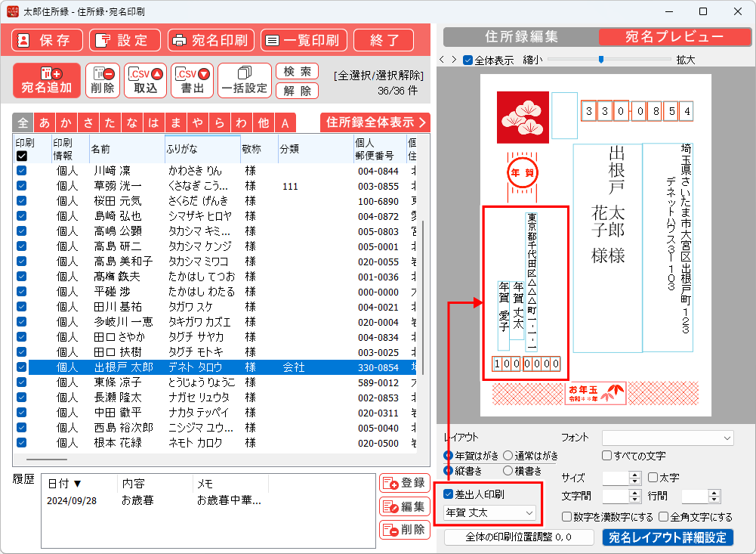This screenshot has width=756, height=554.
Task: Click the 宛名レイアウト詳細設定 button
Action: (x=668, y=537)
